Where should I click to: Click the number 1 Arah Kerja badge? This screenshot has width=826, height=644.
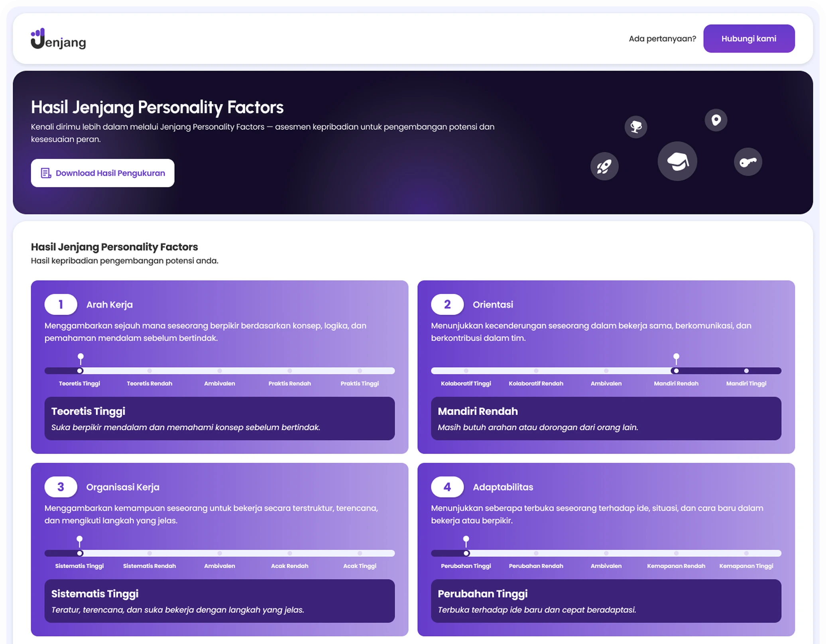coord(61,304)
